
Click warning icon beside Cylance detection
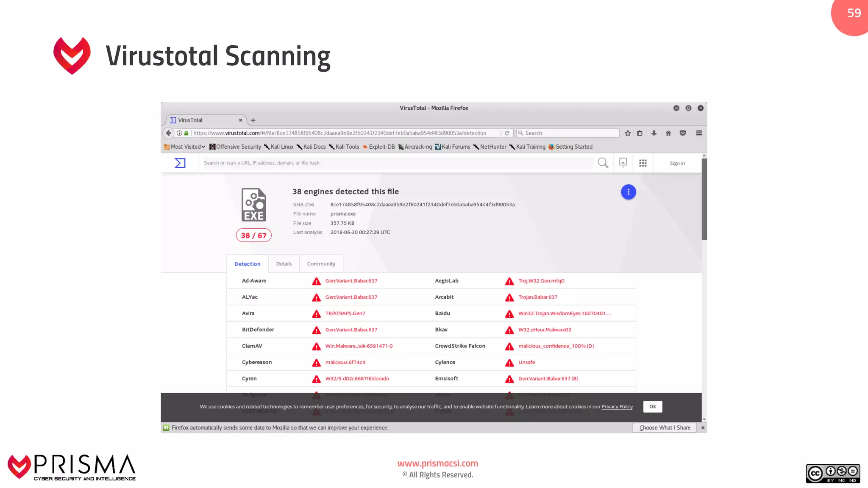click(509, 363)
